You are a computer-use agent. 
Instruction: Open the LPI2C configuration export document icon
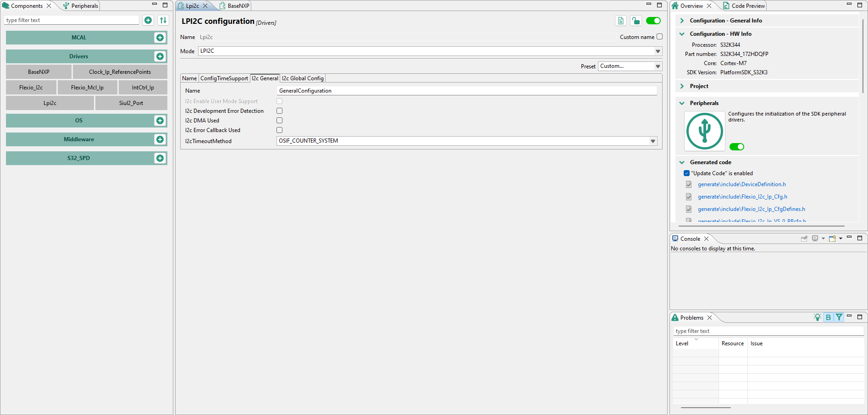coord(620,21)
